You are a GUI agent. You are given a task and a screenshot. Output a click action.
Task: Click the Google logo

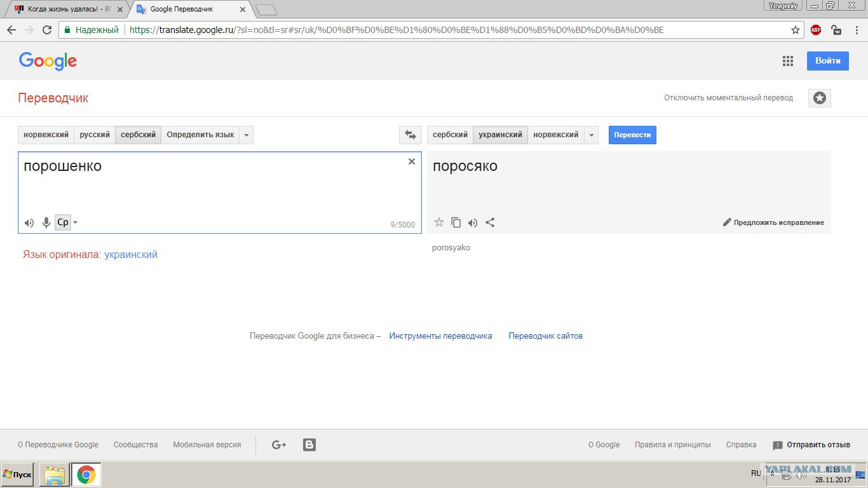48,61
